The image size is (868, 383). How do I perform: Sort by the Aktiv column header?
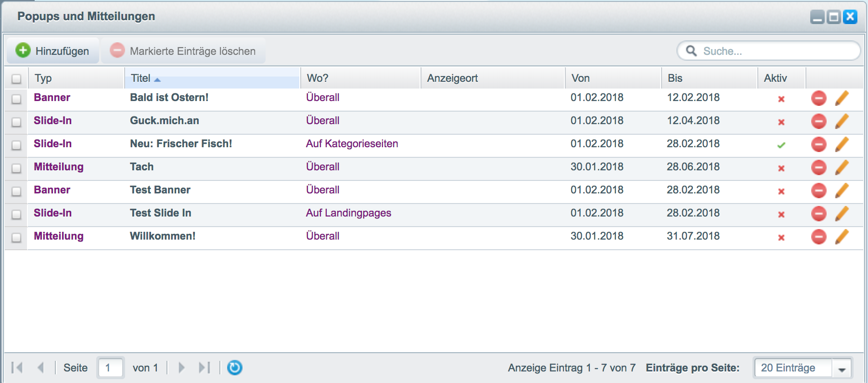click(x=782, y=78)
